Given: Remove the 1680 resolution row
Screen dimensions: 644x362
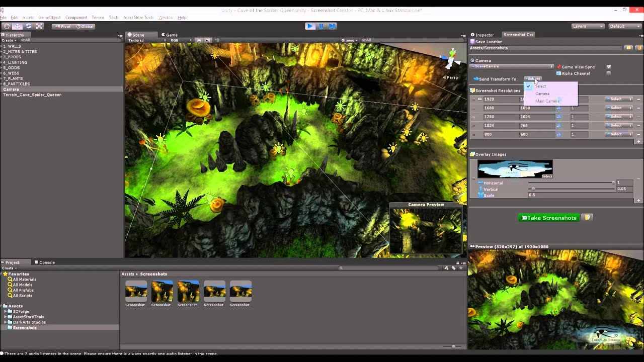Looking at the screenshot, I should pos(638,108).
